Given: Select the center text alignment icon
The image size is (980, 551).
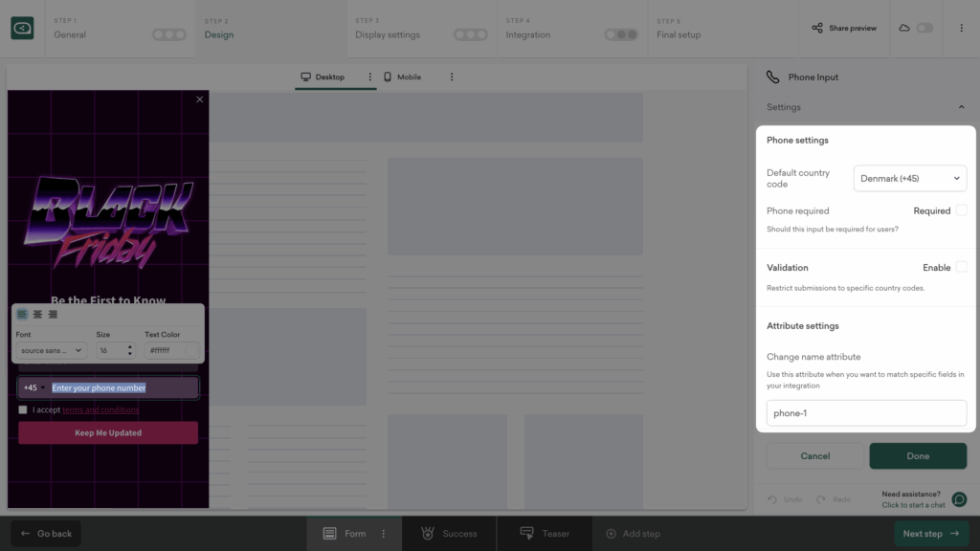Looking at the screenshot, I should [37, 314].
